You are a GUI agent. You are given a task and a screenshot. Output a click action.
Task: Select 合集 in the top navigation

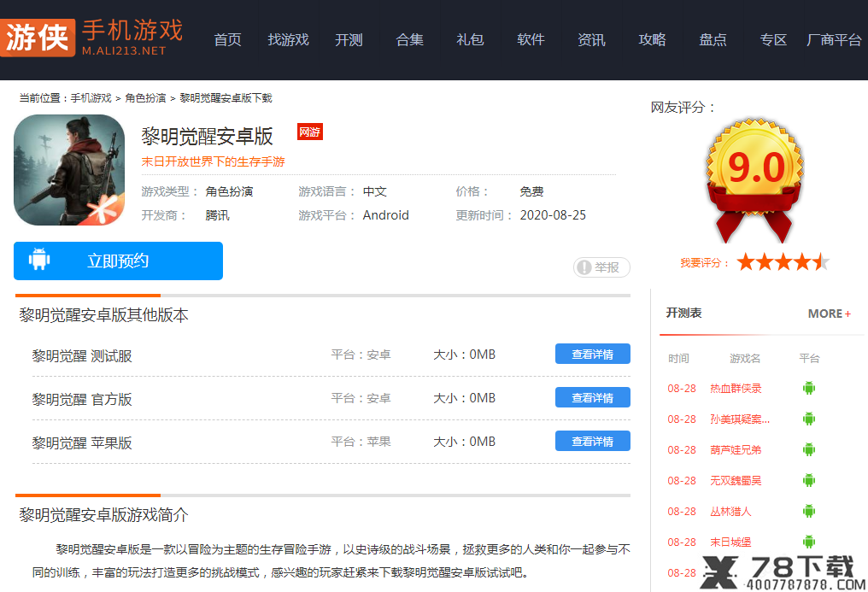tap(409, 40)
